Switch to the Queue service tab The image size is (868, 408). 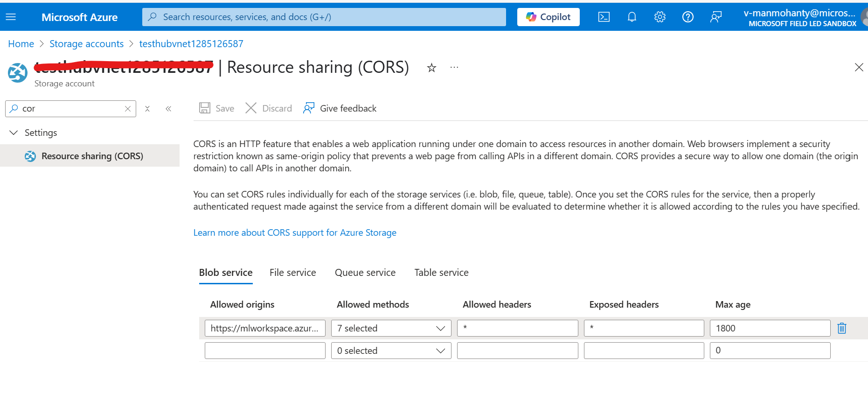[365, 273]
